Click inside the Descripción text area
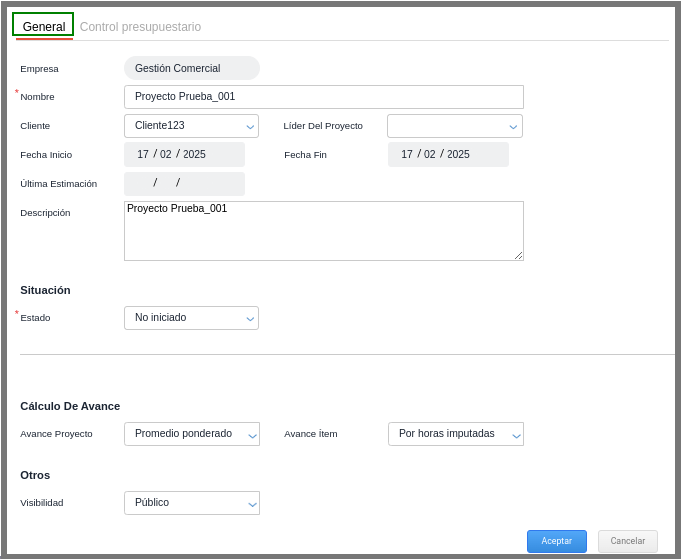 point(323,232)
